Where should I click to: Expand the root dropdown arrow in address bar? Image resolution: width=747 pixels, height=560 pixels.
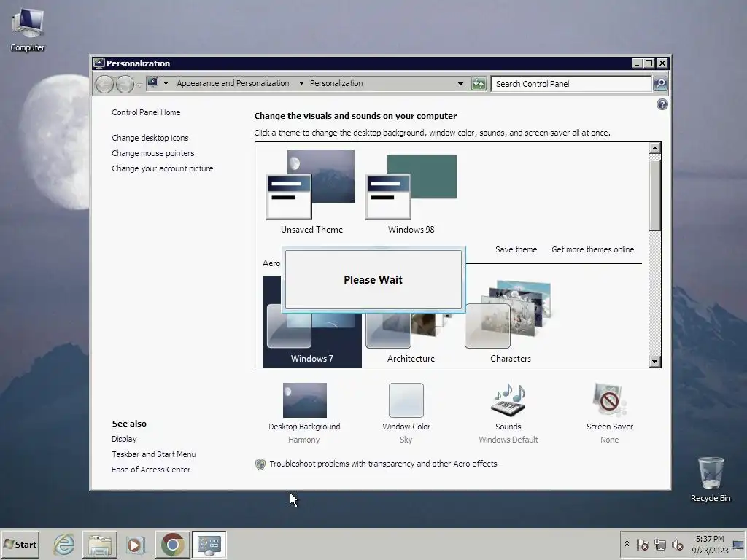[166, 83]
